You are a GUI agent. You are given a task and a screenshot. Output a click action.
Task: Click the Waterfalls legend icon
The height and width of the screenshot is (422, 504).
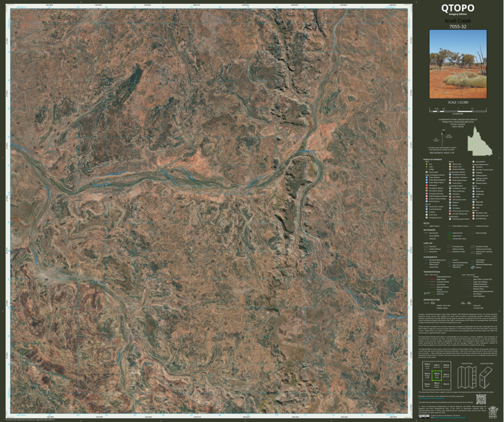tap(473, 202)
